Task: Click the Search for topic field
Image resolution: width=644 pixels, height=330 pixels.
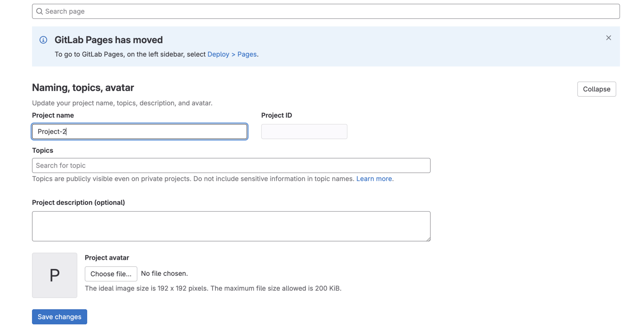Action: pyautogui.click(x=231, y=165)
